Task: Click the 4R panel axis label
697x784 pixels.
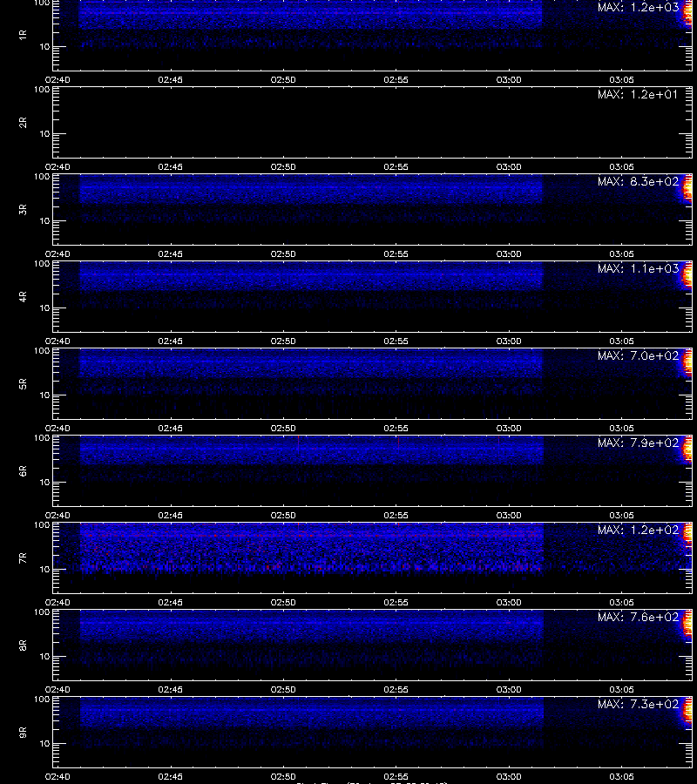Action: click(x=23, y=296)
